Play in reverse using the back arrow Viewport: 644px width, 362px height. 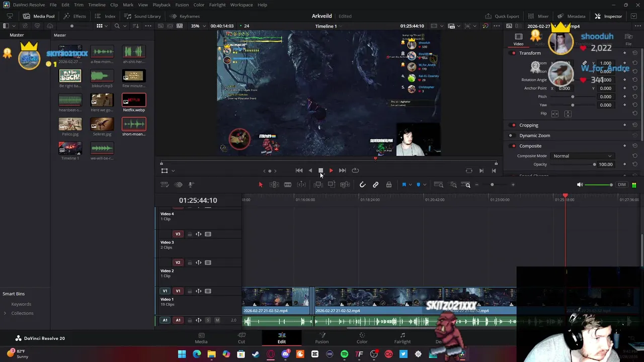(310, 170)
